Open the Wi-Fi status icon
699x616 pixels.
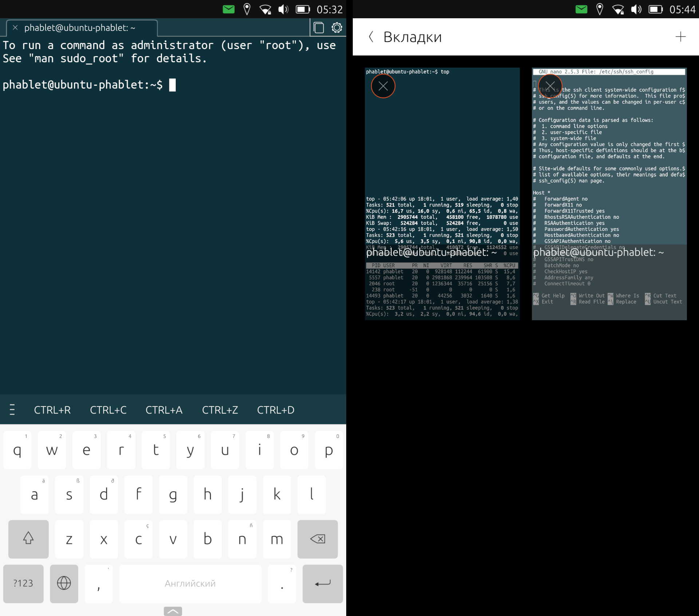tap(265, 9)
